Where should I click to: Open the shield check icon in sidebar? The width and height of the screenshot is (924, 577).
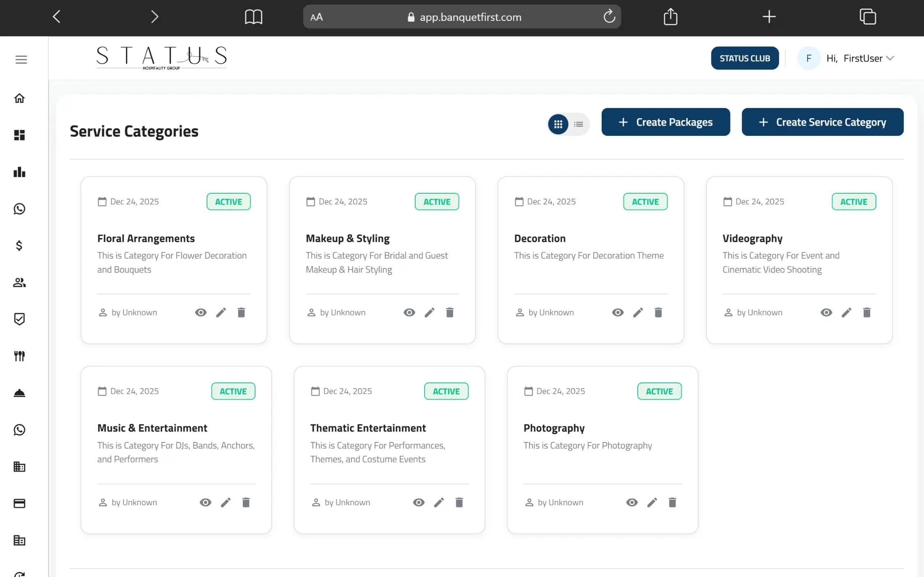click(x=19, y=319)
